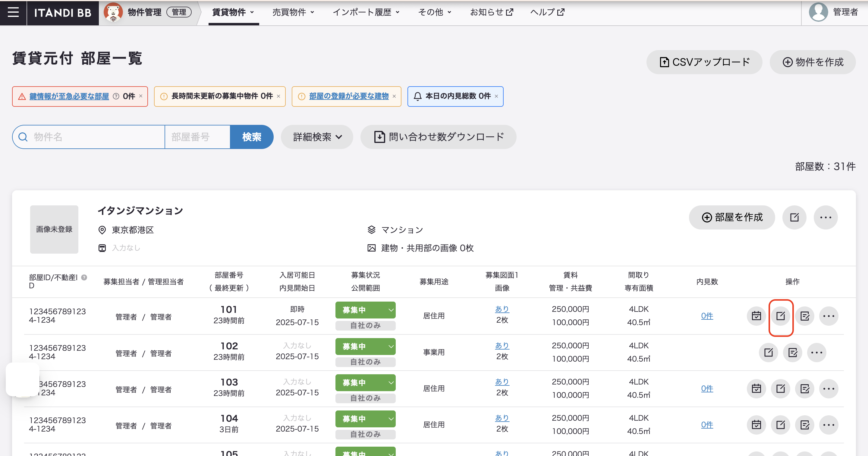The width and height of the screenshot is (868, 456).
Task: Edit room 101 details
Action: click(x=780, y=316)
